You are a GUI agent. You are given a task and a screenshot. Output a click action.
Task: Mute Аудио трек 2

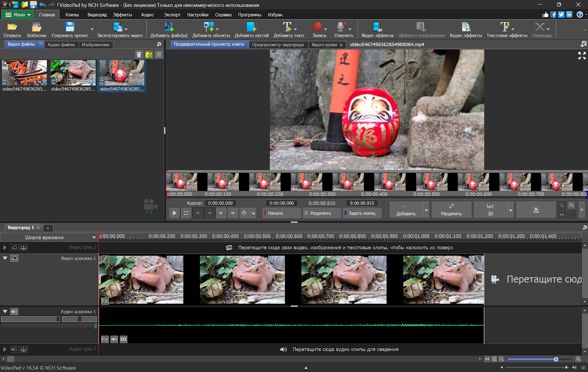[14, 349]
